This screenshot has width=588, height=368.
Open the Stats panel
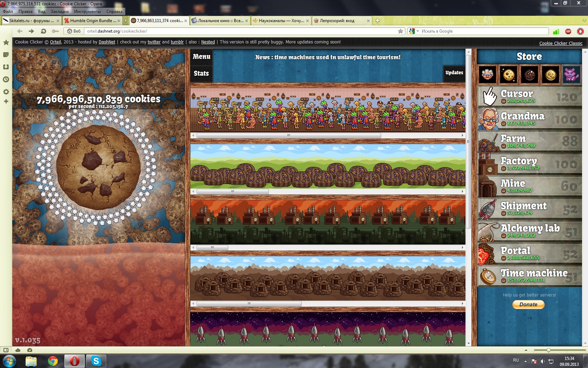pyautogui.click(x=201, y=74)
